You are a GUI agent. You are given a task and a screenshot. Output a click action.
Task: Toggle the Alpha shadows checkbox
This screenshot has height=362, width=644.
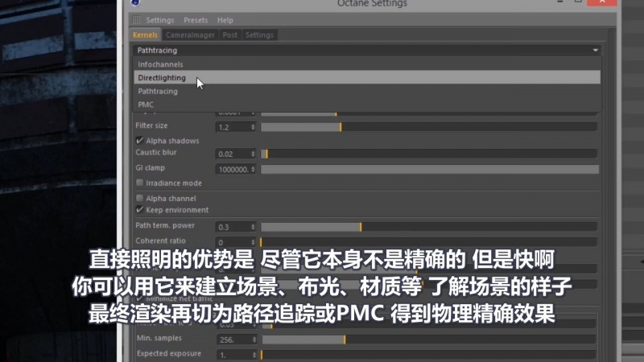[x=139, y=140]
